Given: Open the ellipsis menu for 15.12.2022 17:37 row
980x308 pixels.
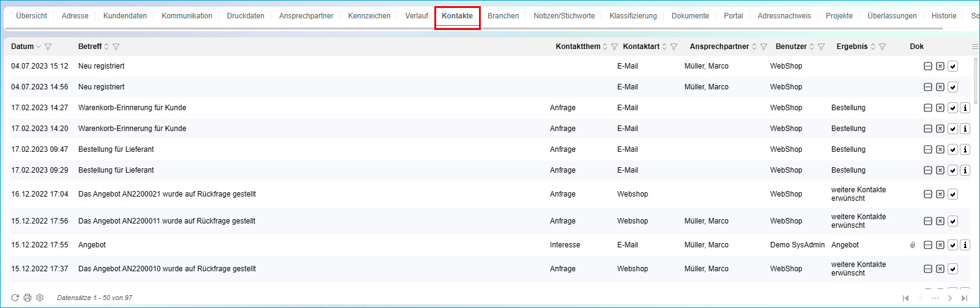Looking at the screenshot, I should click(928, 269).
